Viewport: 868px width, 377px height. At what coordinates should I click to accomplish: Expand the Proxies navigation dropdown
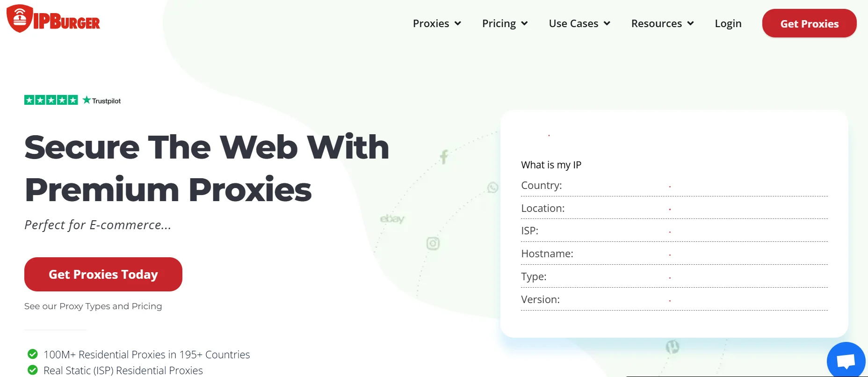click(437, 23)
